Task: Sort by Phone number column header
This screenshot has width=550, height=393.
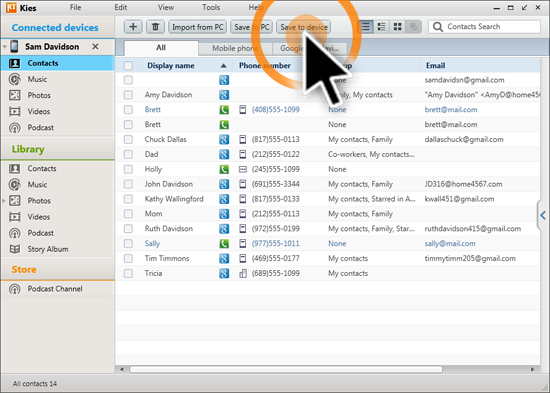Action: [264, 66]
